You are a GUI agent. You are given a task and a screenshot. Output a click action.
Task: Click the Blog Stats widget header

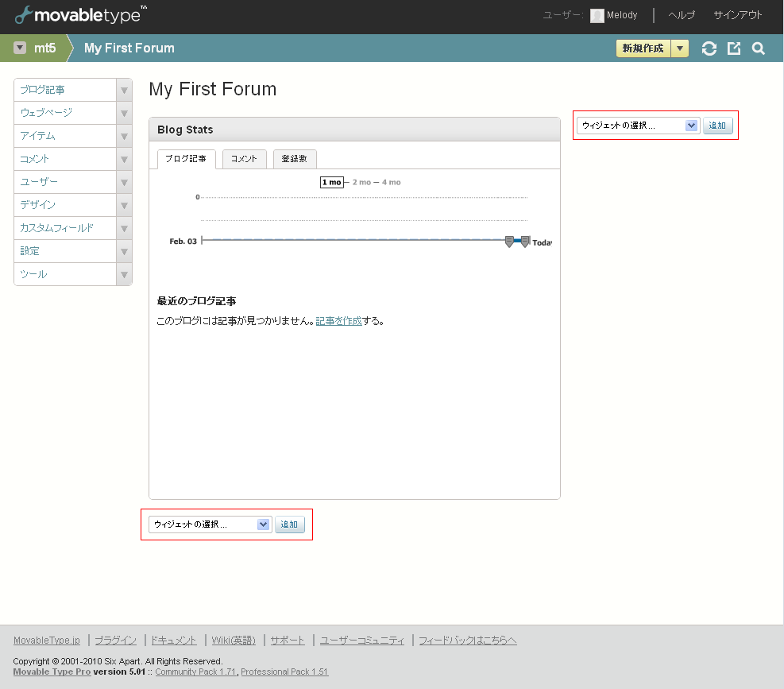(x=354, y=130)
